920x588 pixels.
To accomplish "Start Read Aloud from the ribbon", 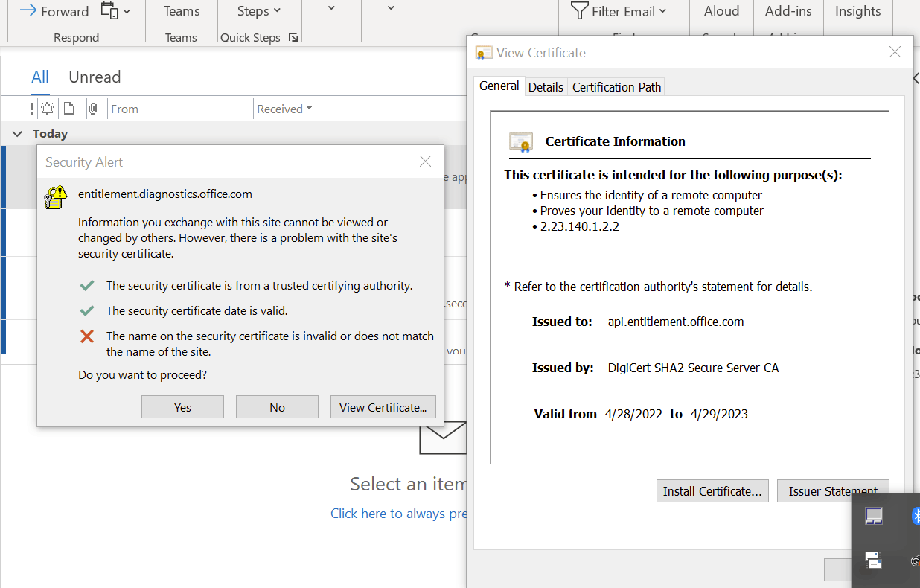I will [x=721, y=10].
